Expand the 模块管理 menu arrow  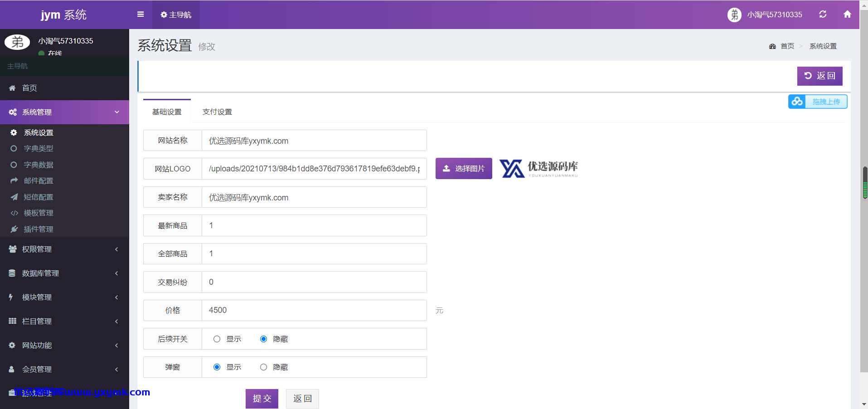tap(116, 297)
